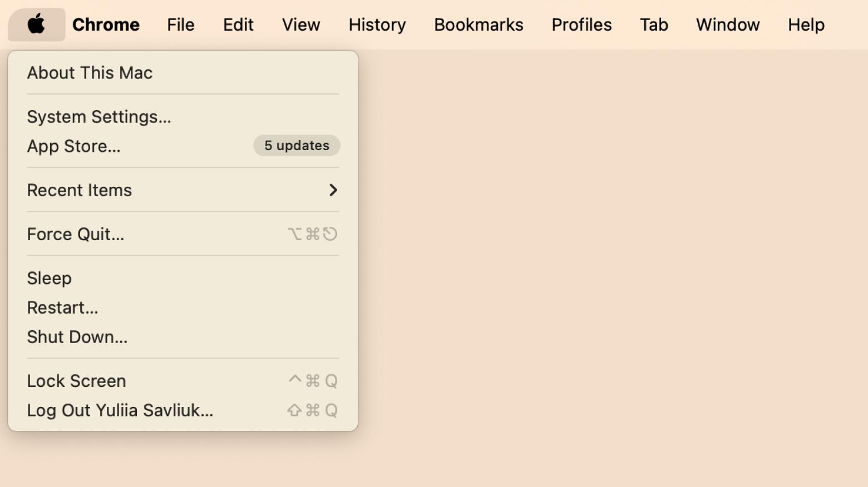This screenshot has width=868, height=487.
Task: Put the Mac to Sleep
Action: pyautogui.click(x=50, y=278)
